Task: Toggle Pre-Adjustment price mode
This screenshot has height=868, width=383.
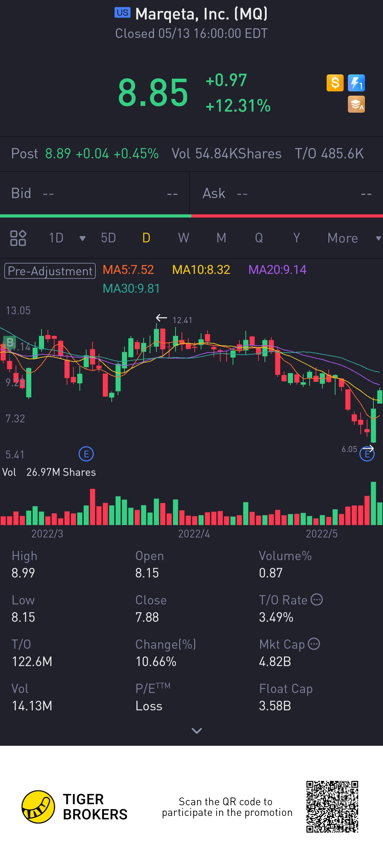Action: coord(50,271)
